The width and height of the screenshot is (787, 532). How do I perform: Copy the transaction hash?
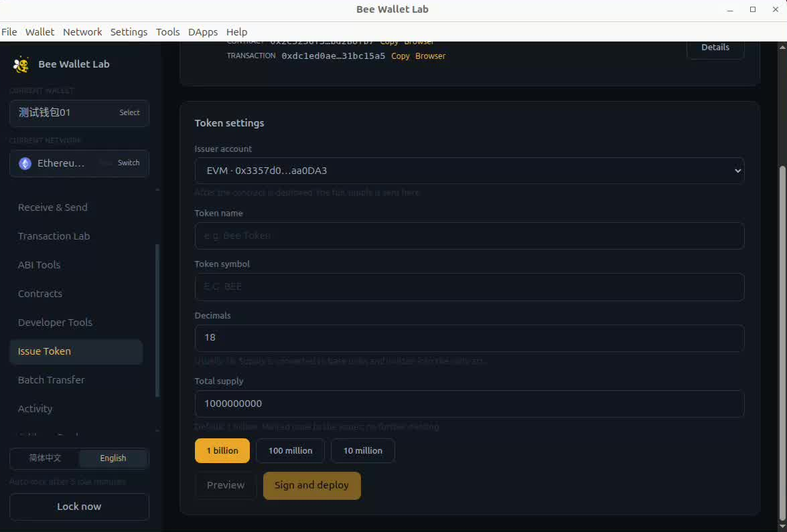pyautogui.click(x=400, y=56)
